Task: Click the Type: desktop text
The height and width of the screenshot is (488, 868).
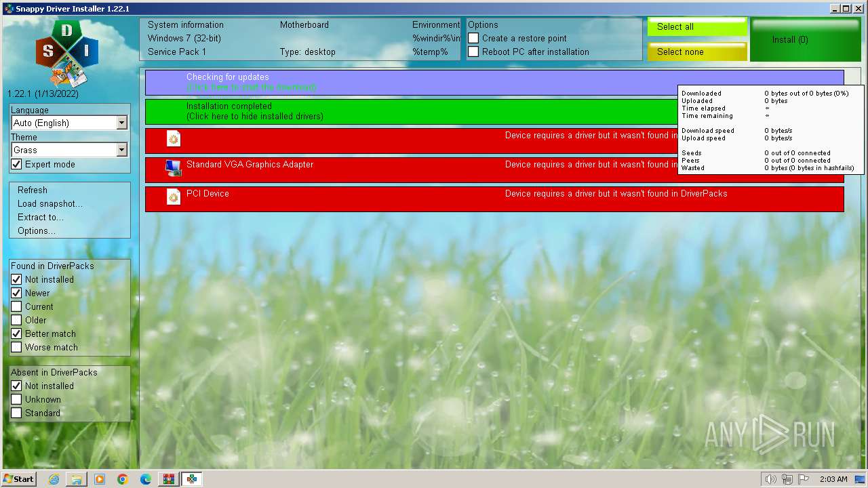Action: 308,52
